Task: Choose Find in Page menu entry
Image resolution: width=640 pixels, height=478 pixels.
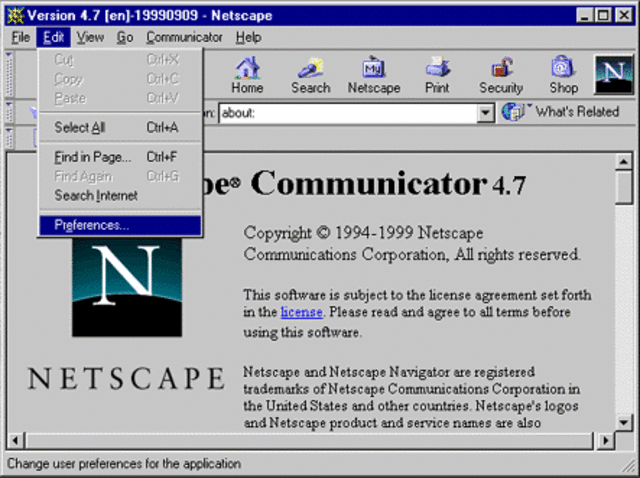Action: click(x=120, y=157)
